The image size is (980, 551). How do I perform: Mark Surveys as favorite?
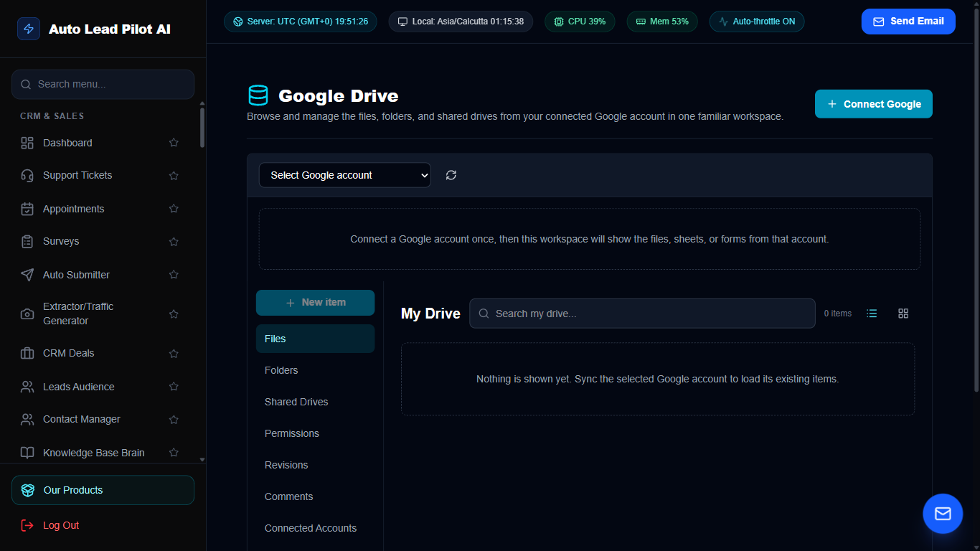tap(174, 242)
